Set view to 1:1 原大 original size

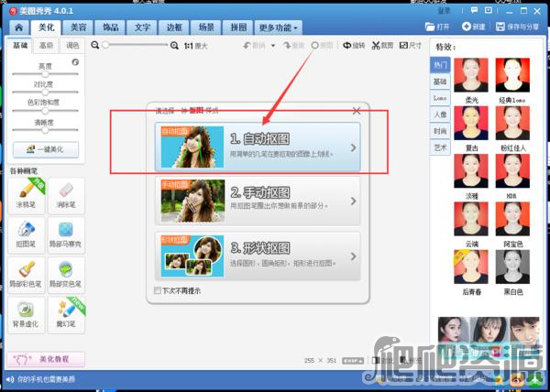tap(196, 46)
